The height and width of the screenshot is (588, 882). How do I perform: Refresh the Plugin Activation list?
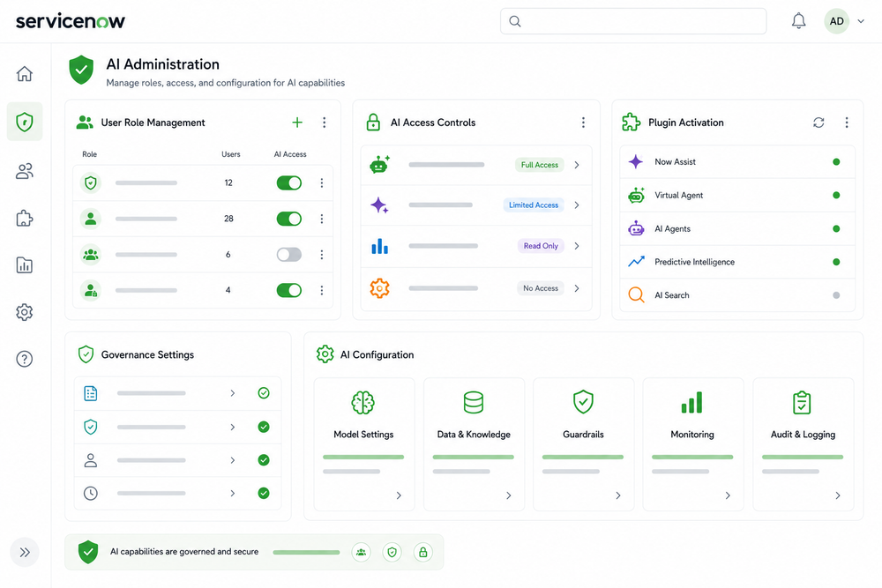coord(818,122)
